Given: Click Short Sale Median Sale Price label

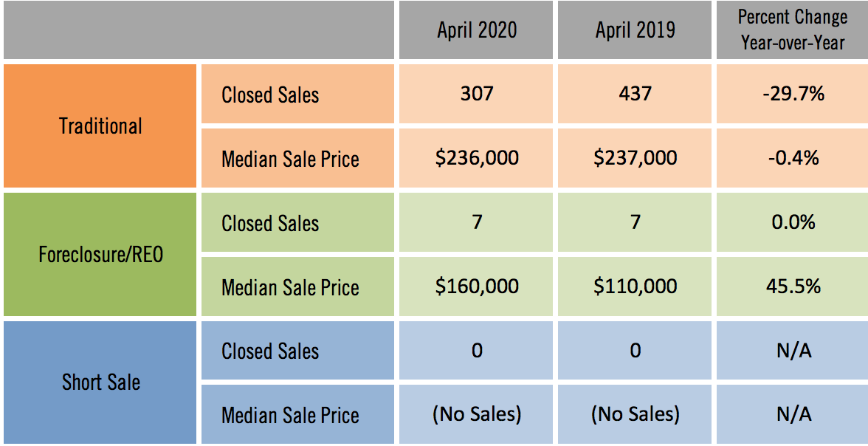Looking at the screenshot, I should click(x=290, y=415).
